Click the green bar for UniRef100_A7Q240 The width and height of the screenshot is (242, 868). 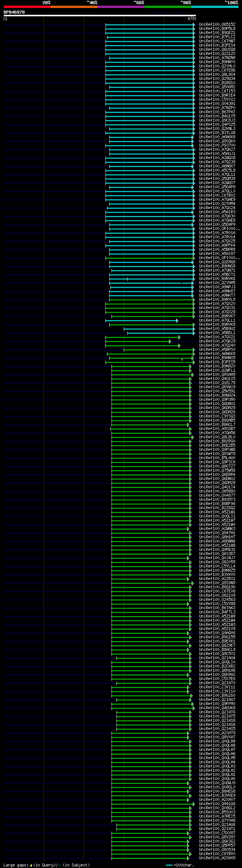[x=143, y=346]
